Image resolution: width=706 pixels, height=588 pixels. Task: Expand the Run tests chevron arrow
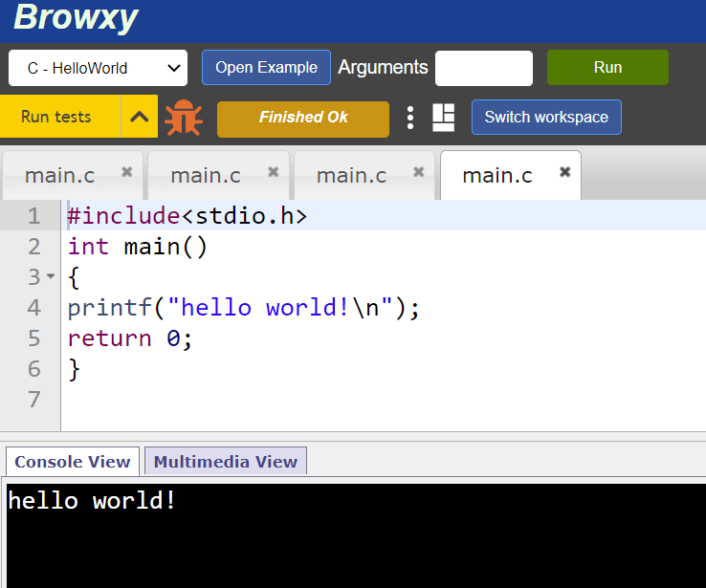pyautogui.click(x=140, y=117)
